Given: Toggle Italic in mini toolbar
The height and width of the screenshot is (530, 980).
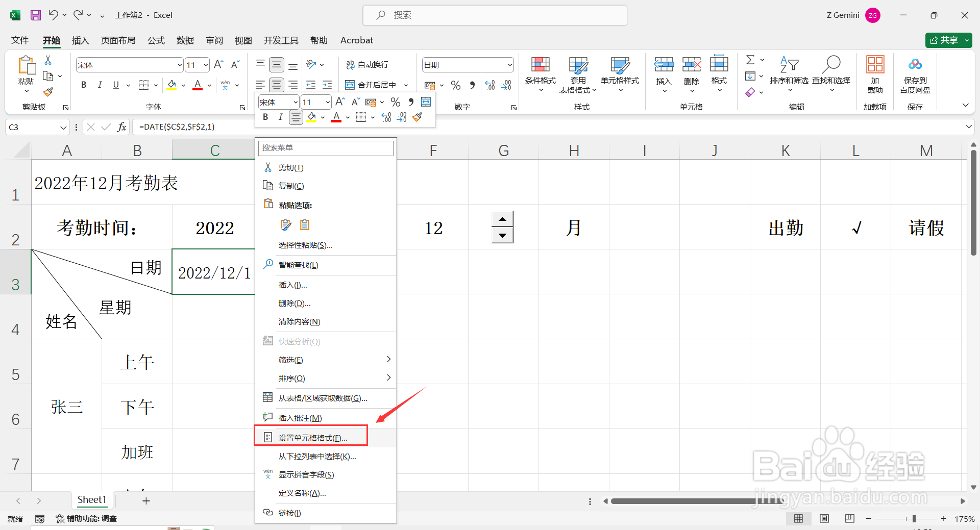Looking at the screenshot, I should click(280, 117).
